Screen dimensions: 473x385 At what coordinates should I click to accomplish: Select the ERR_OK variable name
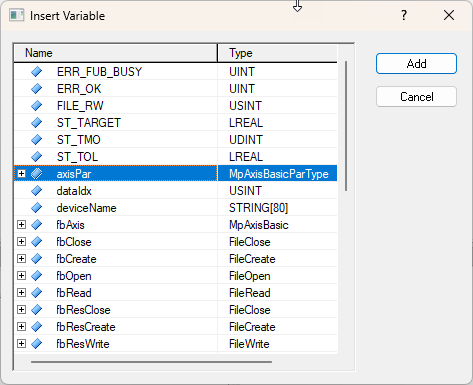pos(79,89)
